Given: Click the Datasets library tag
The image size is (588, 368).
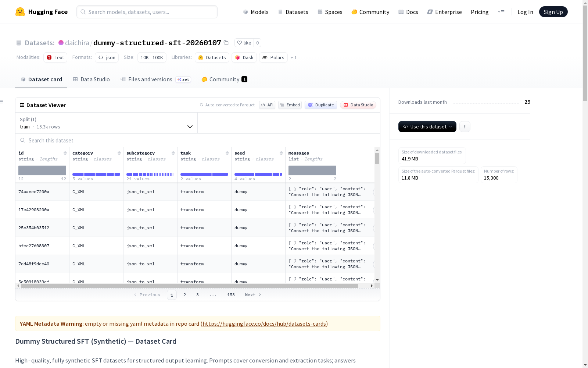Looking at the screenshot, I should click(x=212, y=57).
